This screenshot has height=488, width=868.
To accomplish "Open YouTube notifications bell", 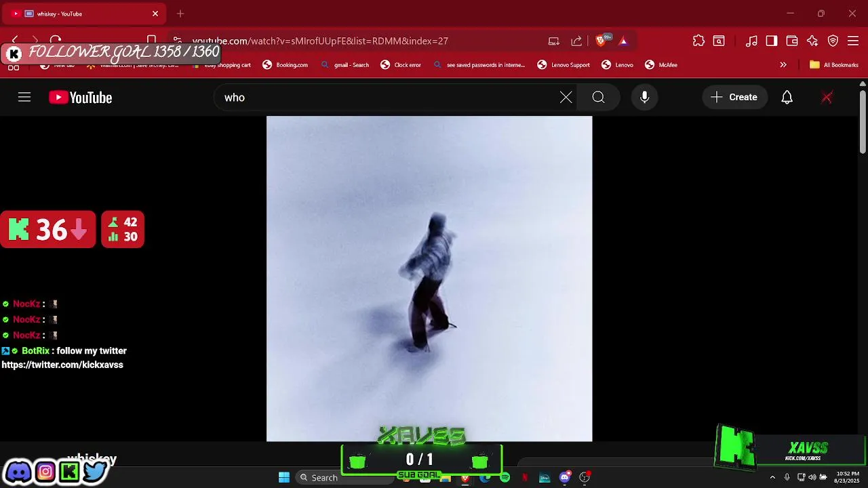I will coord(787,98).
